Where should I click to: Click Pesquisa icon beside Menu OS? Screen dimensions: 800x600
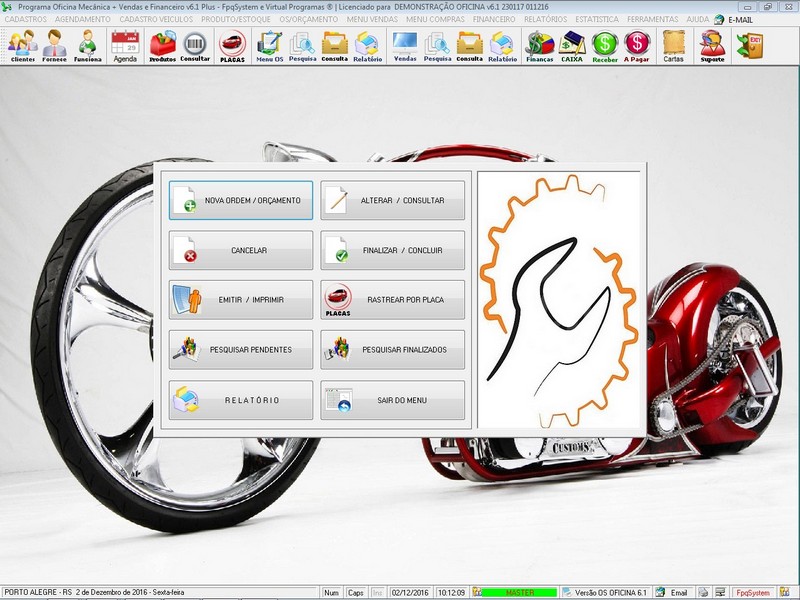(x=303, y=46)
